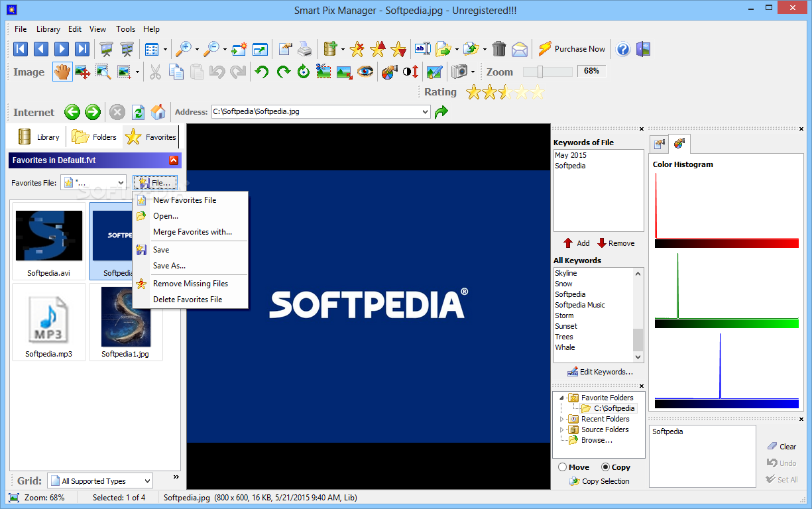Click the Copy Selection button
812x509 pixels.
[599, 481]
